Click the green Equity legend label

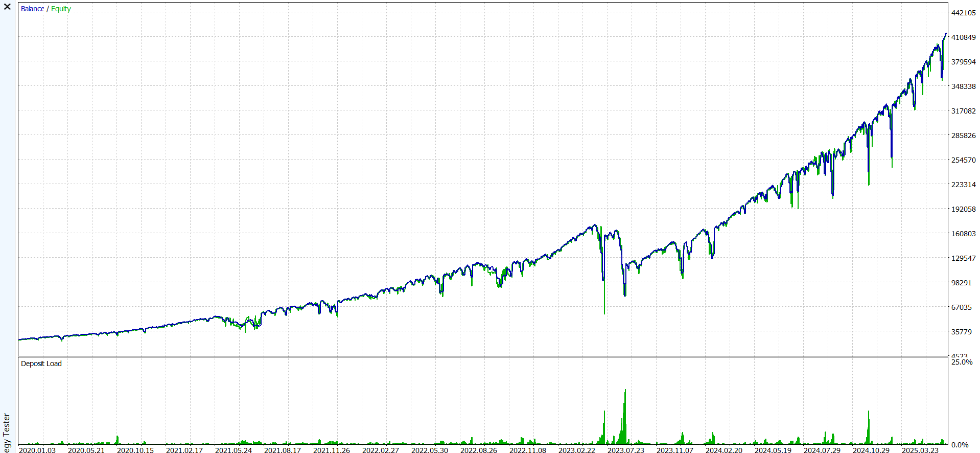(x=61, y=9)
